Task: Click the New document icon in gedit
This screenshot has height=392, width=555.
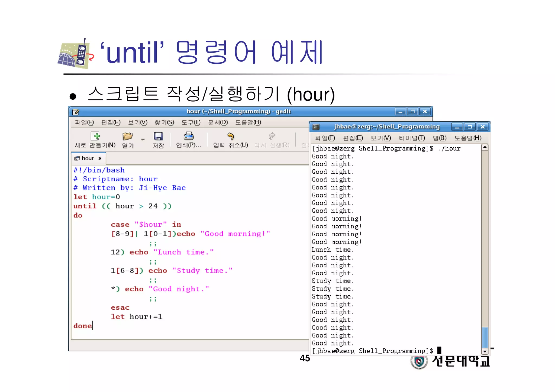Action: pyautogui.click(x=95, y=136)
